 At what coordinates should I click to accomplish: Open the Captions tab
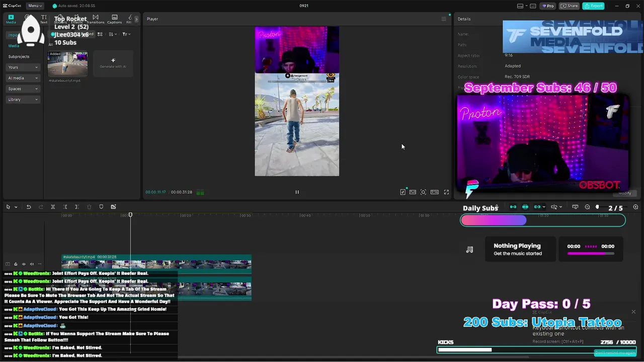click(x=114, y=19)
